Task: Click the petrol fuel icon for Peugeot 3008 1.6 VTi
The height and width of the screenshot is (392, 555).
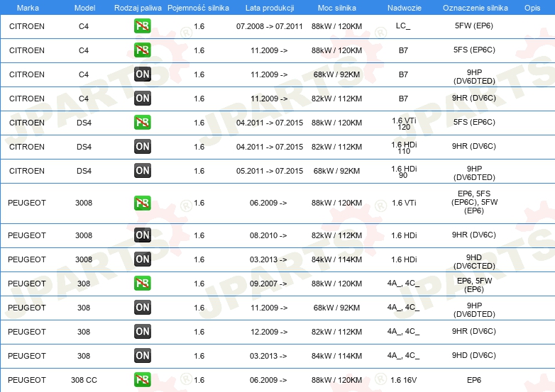Action: (x=142, y=203)
